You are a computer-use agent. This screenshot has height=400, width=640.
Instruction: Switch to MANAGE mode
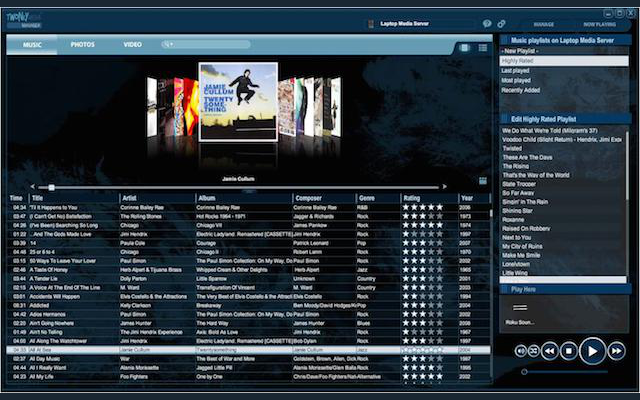[x=544, y=24]
